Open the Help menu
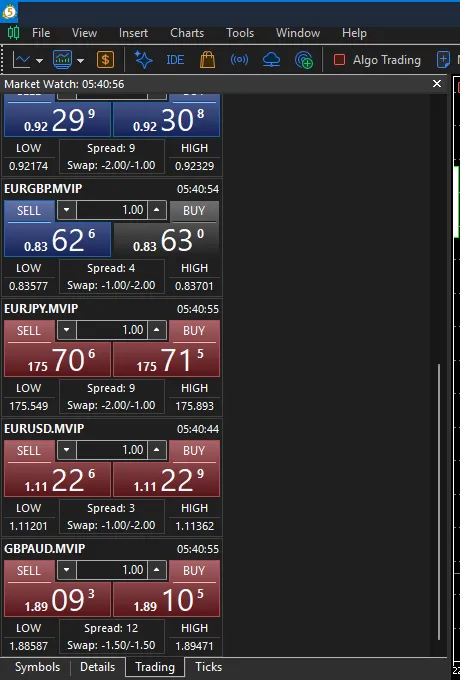460x680 pixels. 354,33
